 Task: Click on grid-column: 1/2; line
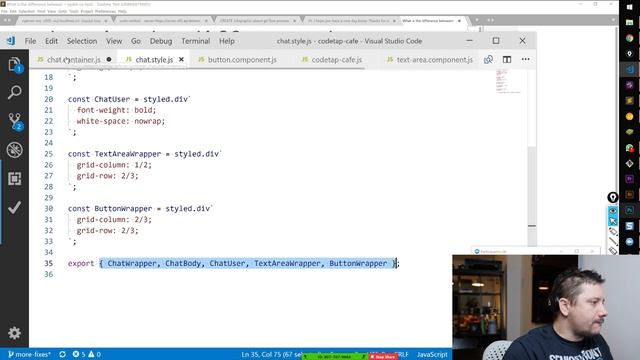(x=114, y=165)
